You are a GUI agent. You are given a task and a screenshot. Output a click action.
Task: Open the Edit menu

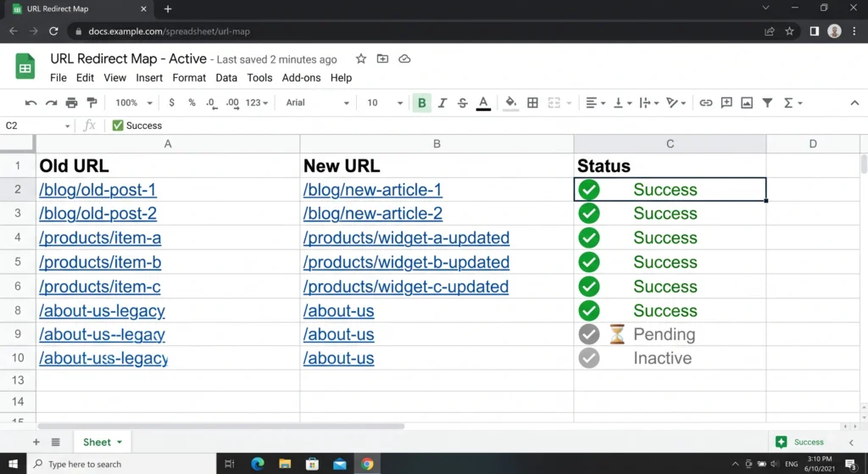point(85,77)
